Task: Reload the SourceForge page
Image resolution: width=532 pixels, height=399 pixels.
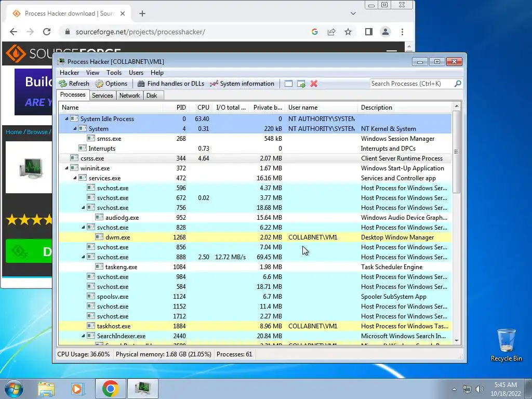Action: (x=47, y=32)
